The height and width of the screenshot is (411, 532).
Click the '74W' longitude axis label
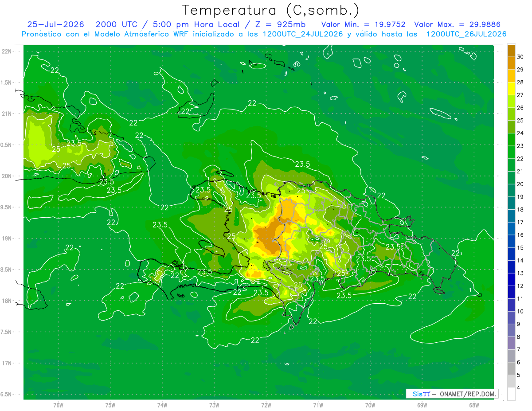pos(162,405)
